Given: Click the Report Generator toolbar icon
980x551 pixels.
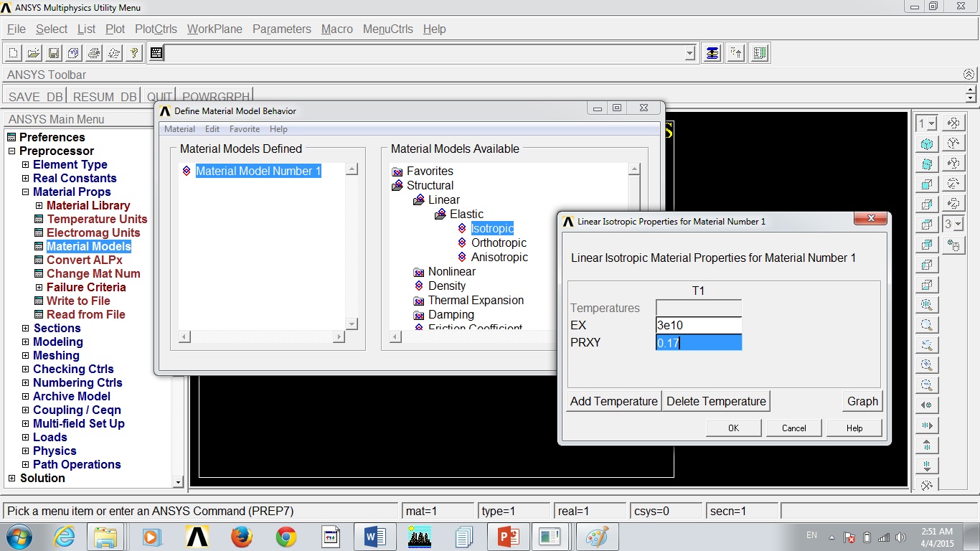Looking at the screenshot, I should click(114, 53).
